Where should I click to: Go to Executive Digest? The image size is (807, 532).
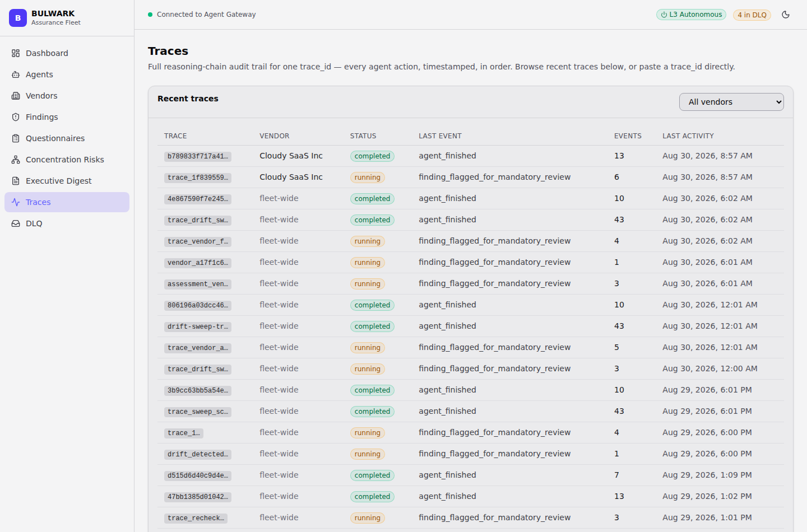[67, 181]
